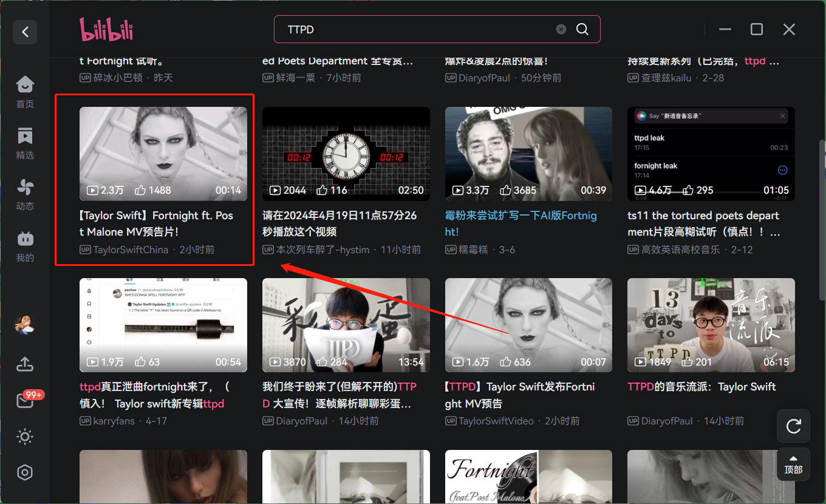The width and height of the screenshot is (826, 504).
Task: Open the AI版Fortnight video thumbnail
Action: point(528,154)
